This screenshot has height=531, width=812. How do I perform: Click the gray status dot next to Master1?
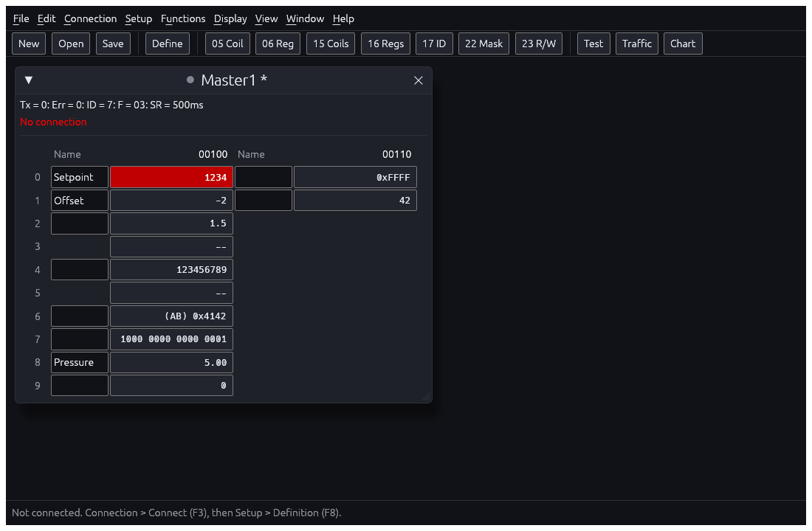[x=190, y=80]
